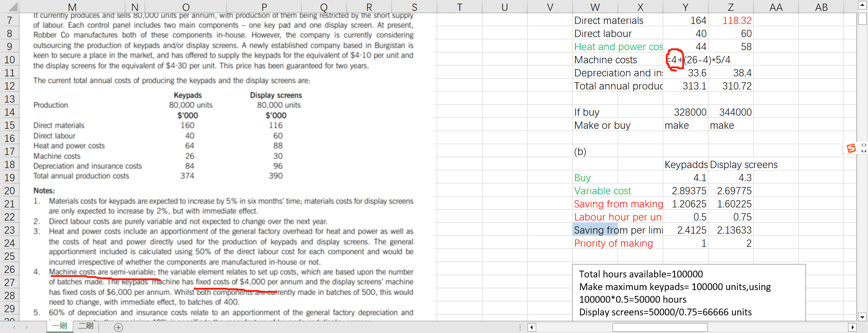Switch to the 二刷 sheet tab

(x=86, y=326)
